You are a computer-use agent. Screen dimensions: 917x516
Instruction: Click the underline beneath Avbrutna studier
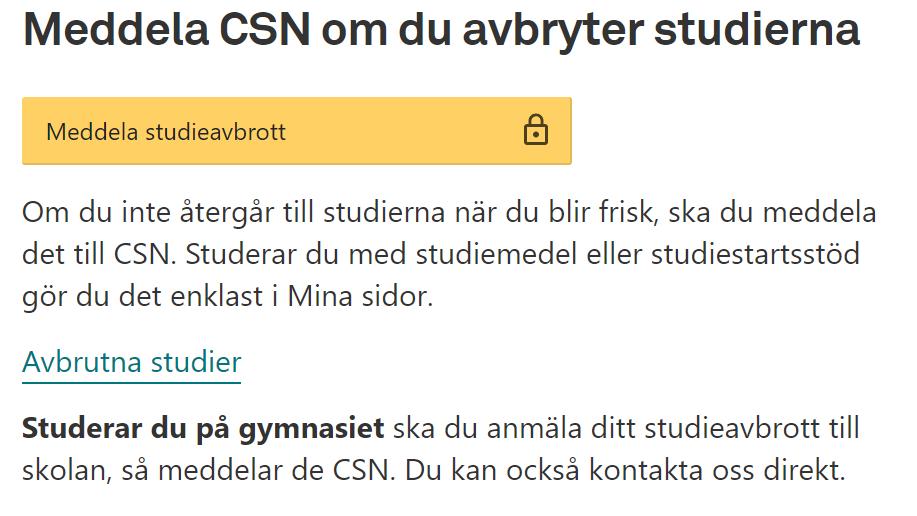[132, 383]
